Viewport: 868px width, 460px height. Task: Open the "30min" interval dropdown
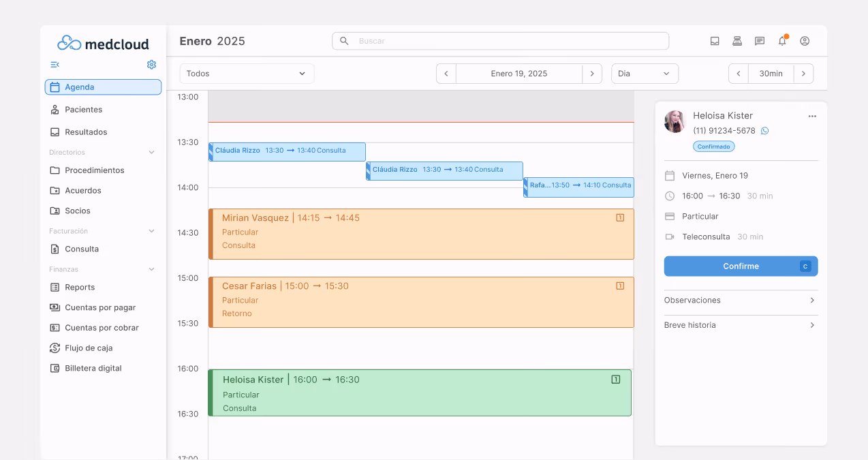[x=771, y=73]
